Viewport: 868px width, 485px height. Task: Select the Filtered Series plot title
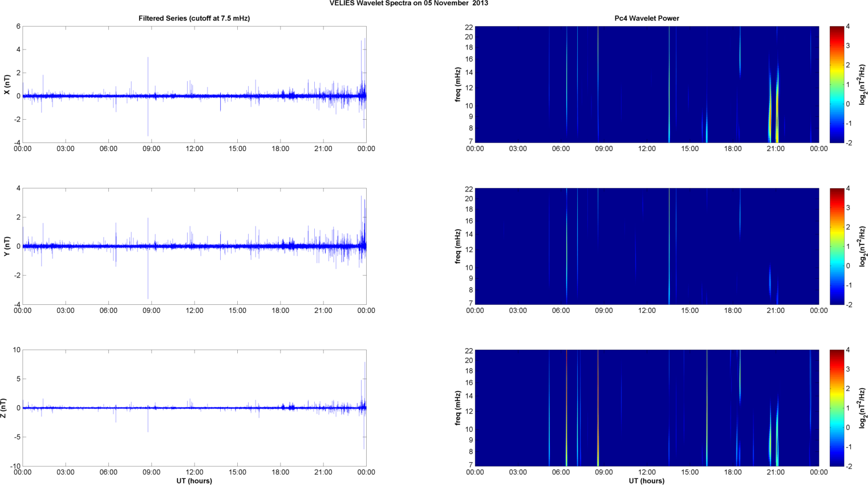click(194, 18)
